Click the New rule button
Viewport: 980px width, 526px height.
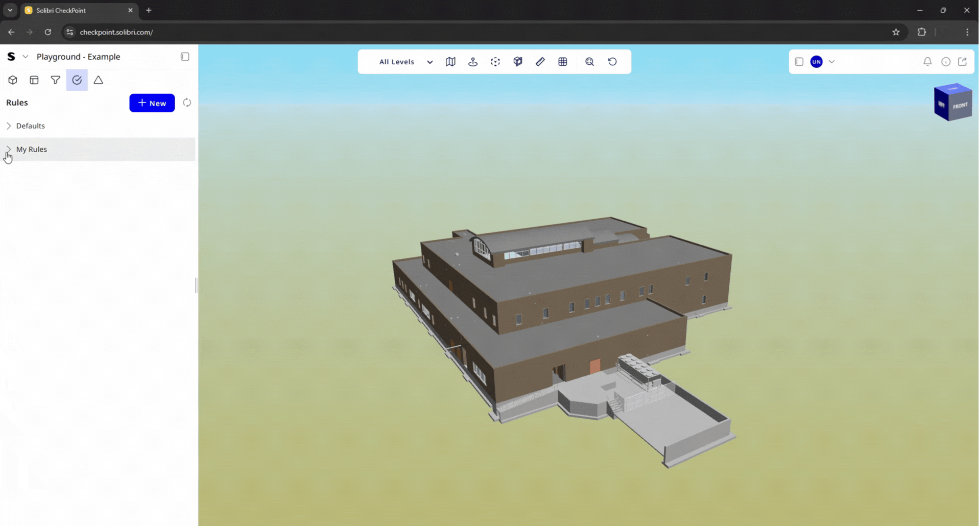(152, 103)
